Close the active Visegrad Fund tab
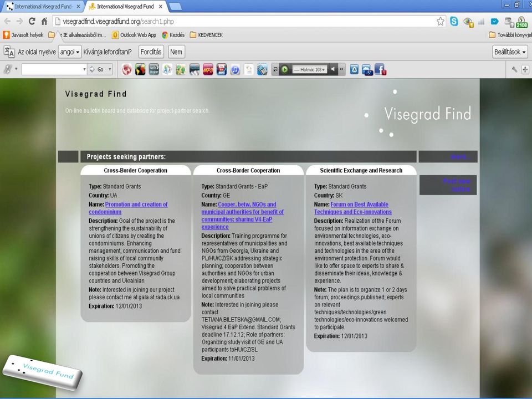Image resolution: width=532 pixels, height=399 pixels. [161, 7]
